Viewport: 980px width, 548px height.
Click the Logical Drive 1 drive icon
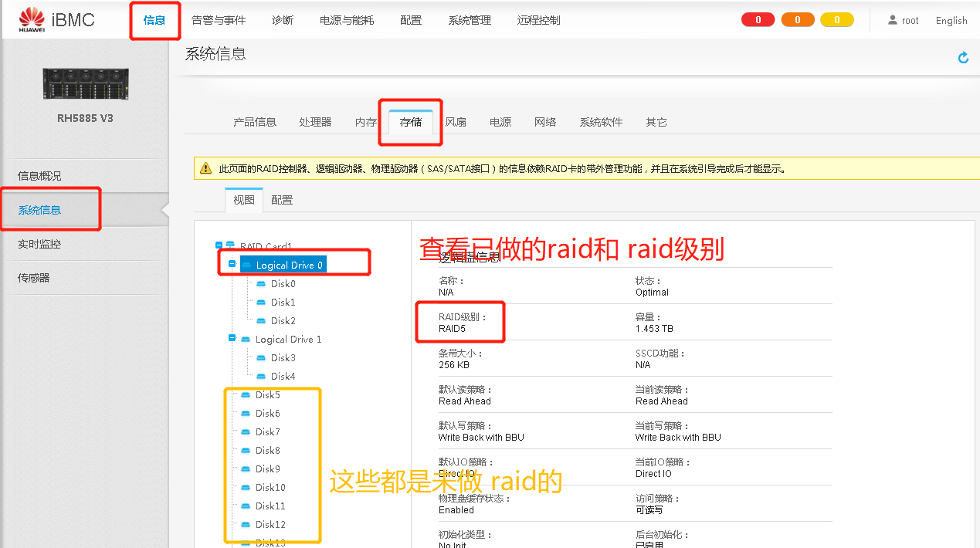[x=246, y=340]
